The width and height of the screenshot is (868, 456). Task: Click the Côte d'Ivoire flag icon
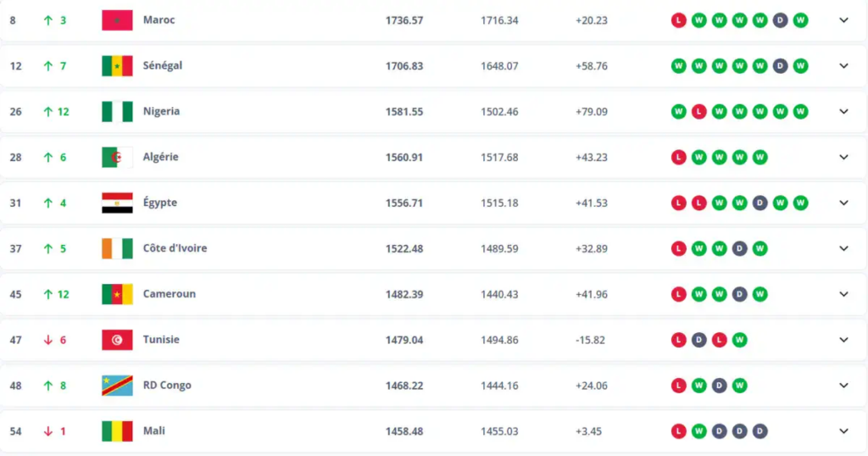pyautogui.click(x=117, y=248)
